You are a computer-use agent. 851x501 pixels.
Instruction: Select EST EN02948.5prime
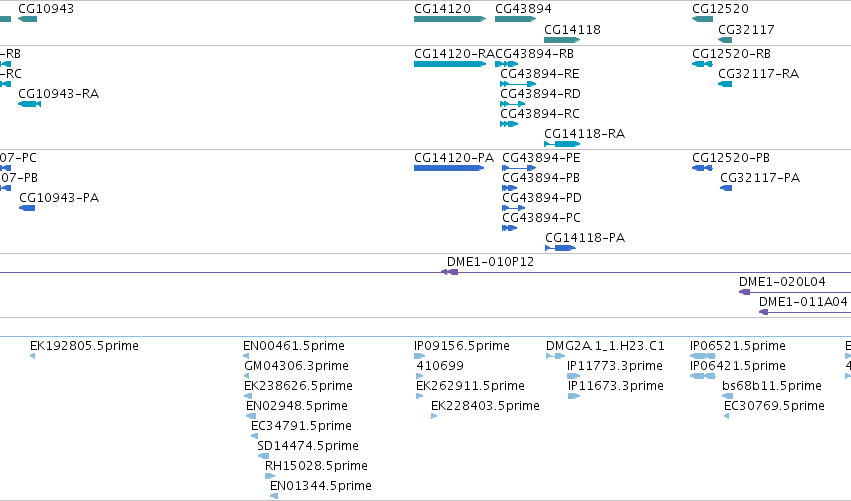[297, 407]
